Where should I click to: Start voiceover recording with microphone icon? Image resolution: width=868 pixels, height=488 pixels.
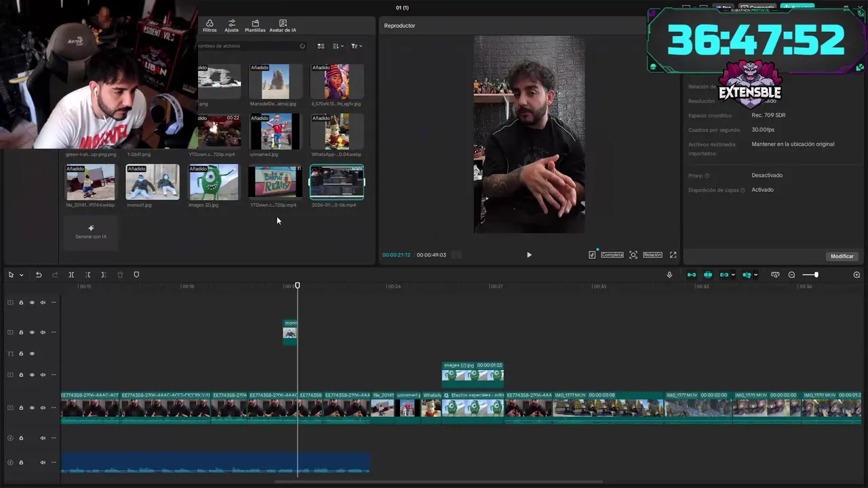tap(669, 274)
